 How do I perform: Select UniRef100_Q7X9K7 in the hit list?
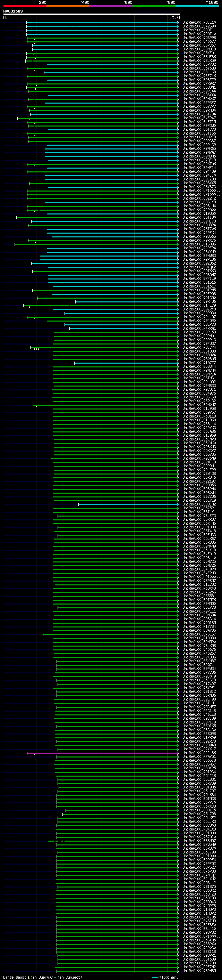tap(199, 83)
